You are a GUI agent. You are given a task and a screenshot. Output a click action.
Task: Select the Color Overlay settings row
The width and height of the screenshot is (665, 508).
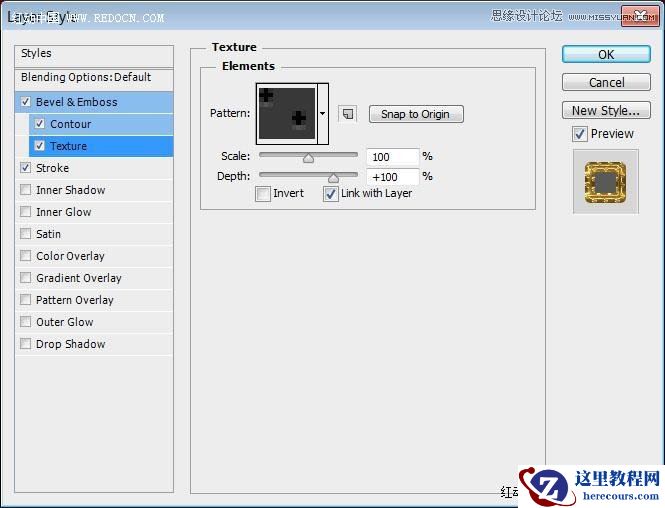point(94,256)
